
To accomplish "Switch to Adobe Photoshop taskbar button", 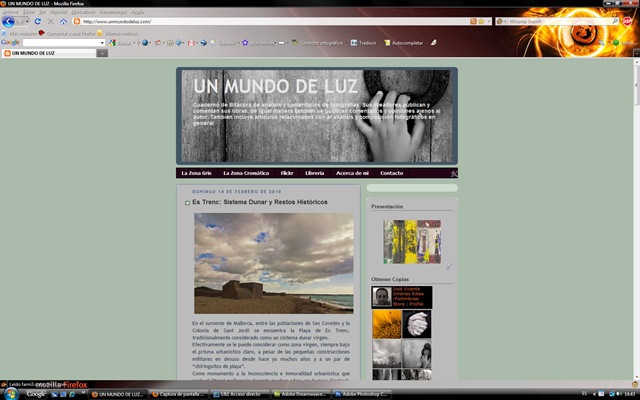I will [362, 394].
